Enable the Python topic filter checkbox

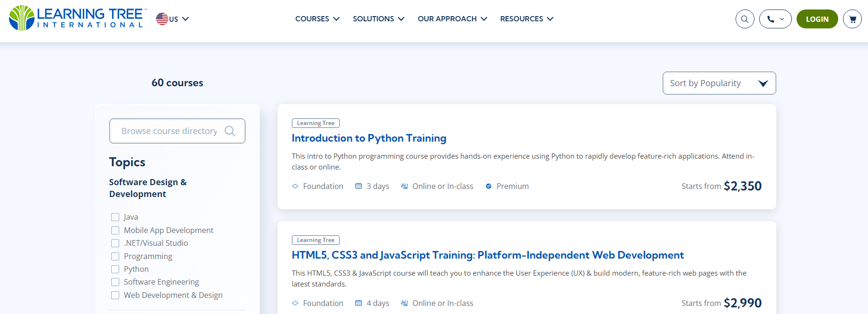pos(115,269)
